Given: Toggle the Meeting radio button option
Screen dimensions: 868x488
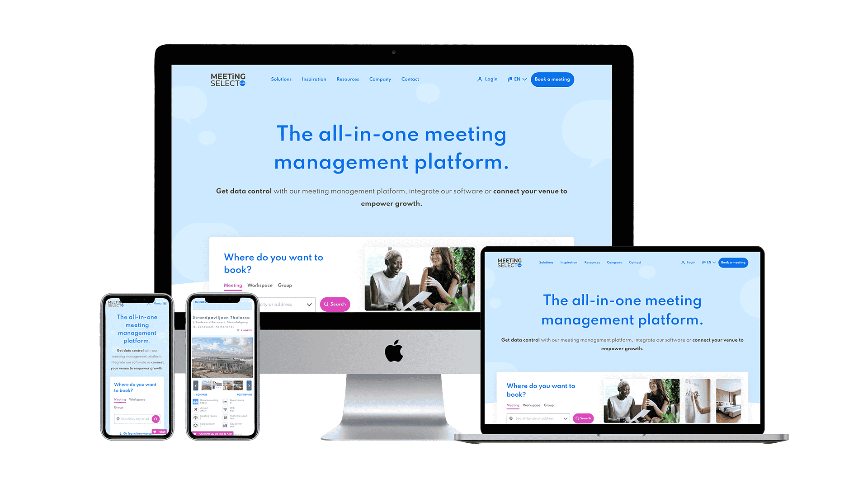Looking at the screenshot, I should (x=233, y=285).
